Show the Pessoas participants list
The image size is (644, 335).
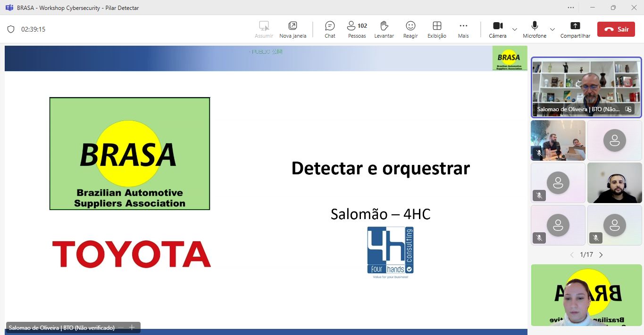357,29
